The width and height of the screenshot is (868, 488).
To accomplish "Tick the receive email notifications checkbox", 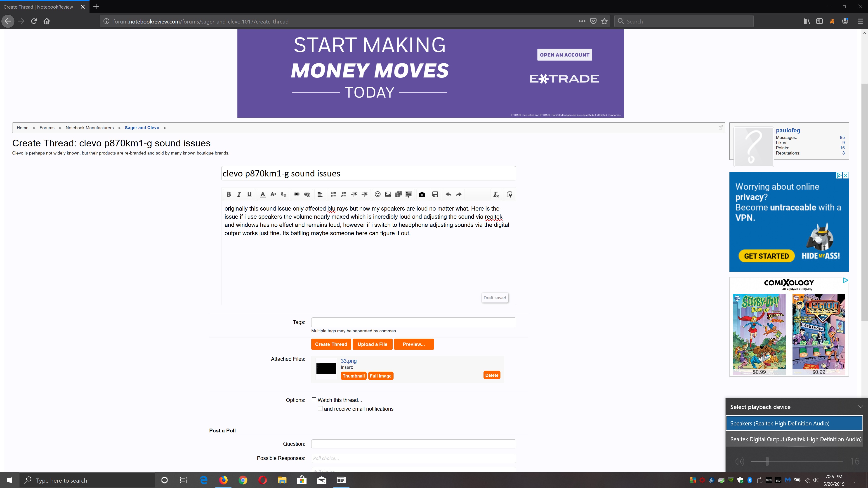I will tap(320, 408).
